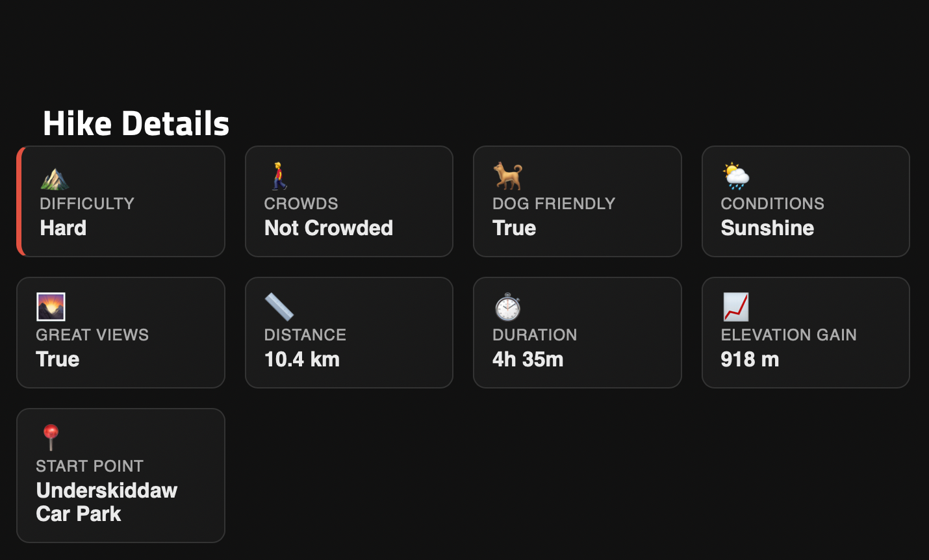Image resolution: width=929 pixels, height=560 pixels.
Task: Click the 4h 35m duration value
Action: click(528, 359)
